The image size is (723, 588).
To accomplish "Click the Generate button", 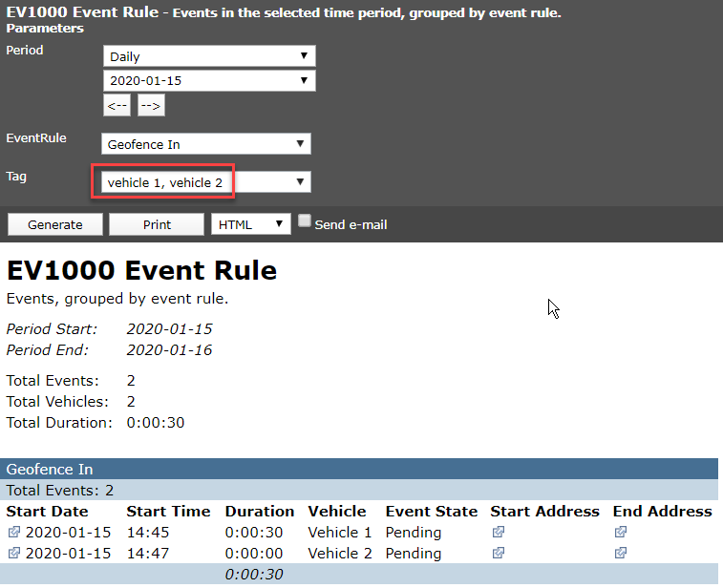I will point(54,224).
